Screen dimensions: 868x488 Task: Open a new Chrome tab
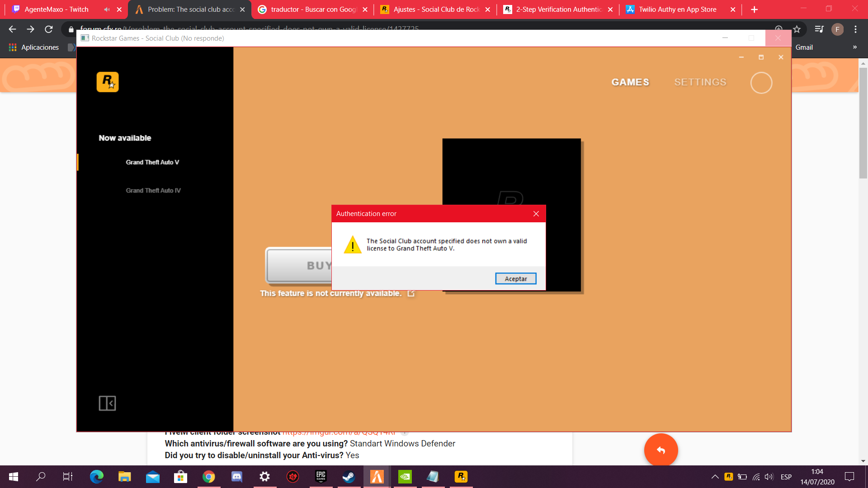(x=754, y=9)
